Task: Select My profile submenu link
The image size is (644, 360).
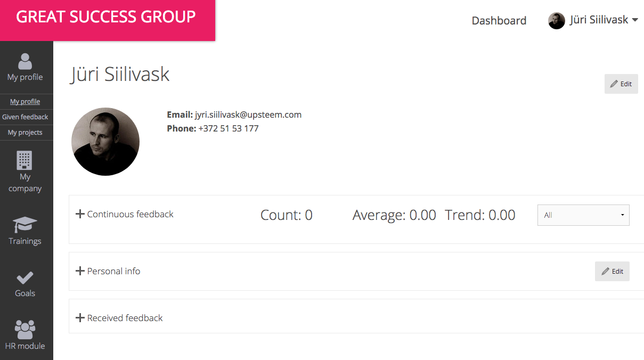Action: coord(25,102)
